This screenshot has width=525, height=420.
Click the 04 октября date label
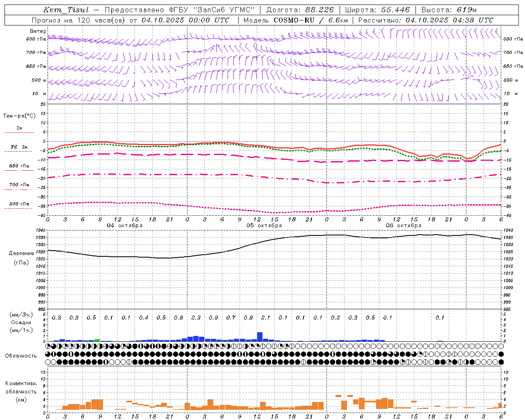tap(125, 226)
